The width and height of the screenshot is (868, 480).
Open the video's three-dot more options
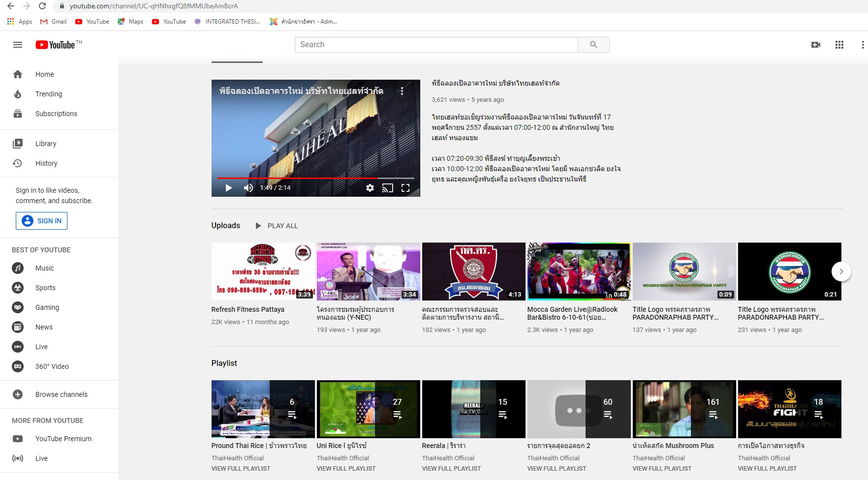click(x=402, y=91)
